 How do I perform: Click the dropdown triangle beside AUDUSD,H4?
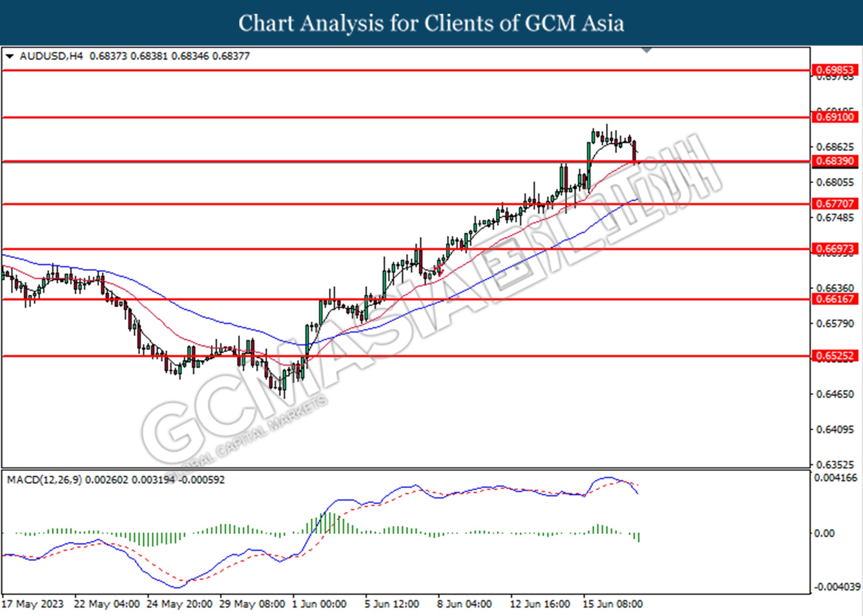10,57
